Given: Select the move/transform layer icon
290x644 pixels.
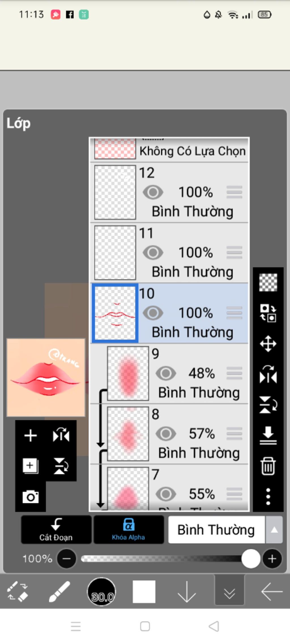Looking at the screenshot, I should click(x=268, y=344).
